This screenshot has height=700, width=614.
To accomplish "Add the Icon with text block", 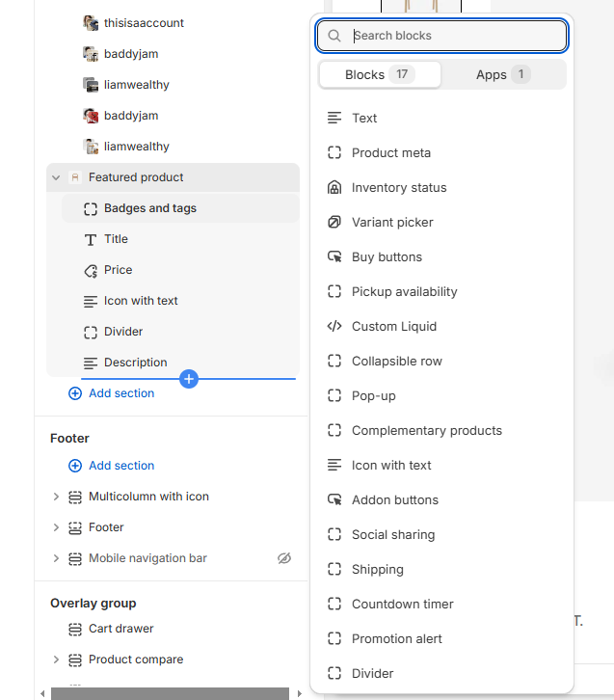I will [x=441, y=465].
